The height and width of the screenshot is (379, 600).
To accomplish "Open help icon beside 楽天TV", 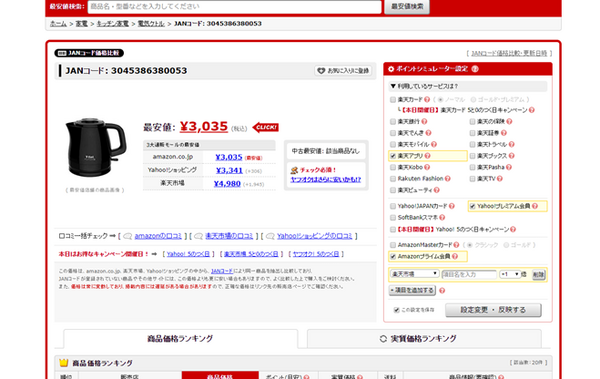I will [x=500, y=179].
